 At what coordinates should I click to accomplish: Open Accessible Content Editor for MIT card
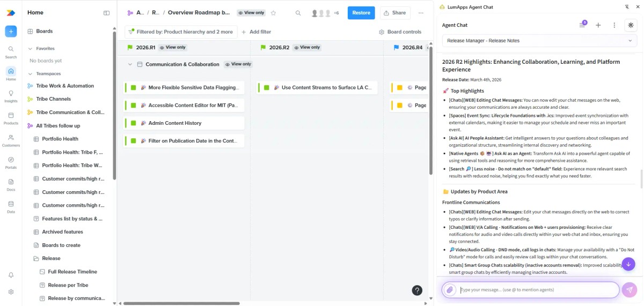184,106
